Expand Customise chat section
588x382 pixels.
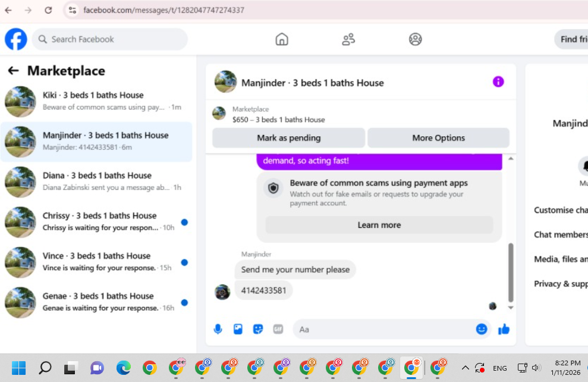tap(560, 210)
